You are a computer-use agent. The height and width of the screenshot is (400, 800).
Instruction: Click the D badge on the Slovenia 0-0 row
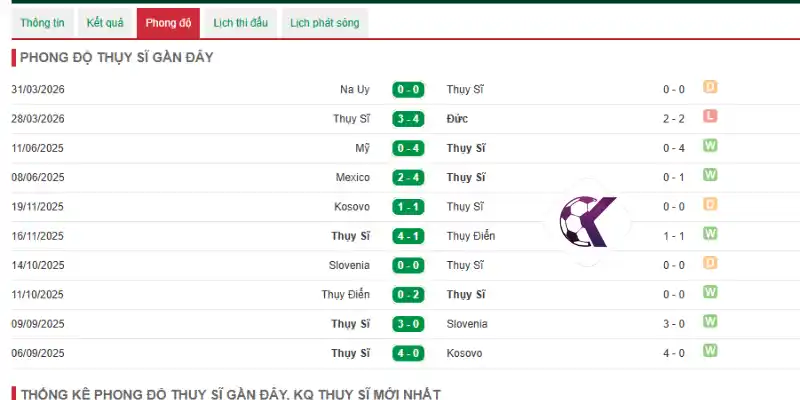click(710, 263)
